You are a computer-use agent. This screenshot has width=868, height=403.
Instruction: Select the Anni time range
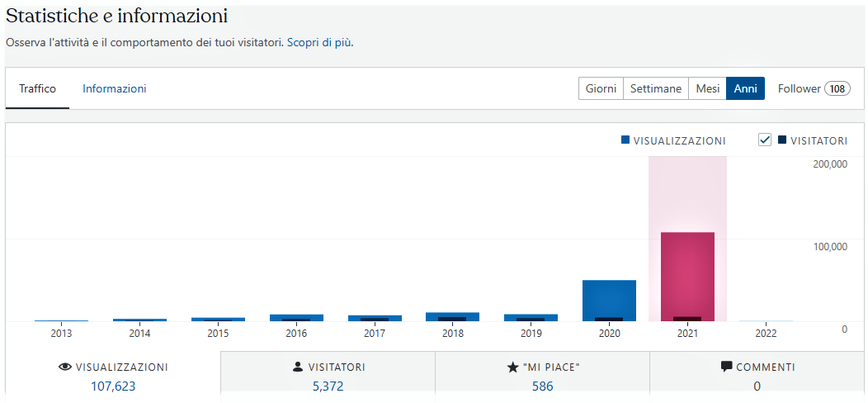745,88
